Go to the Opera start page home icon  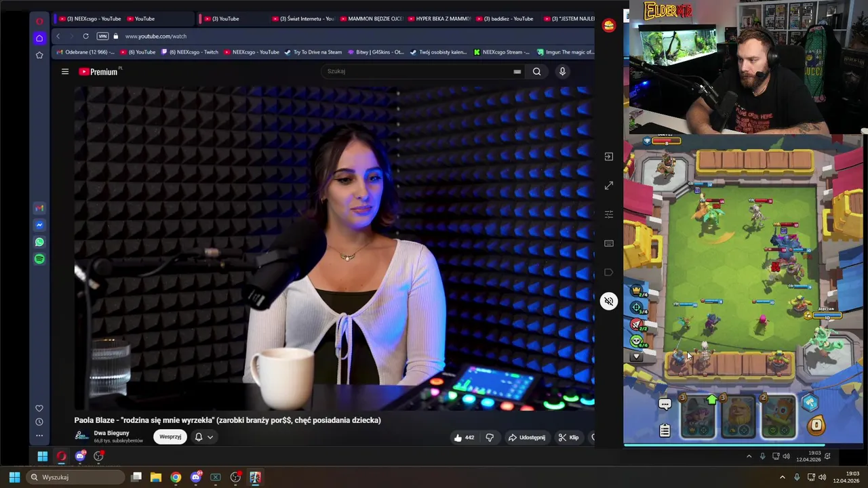point(39,38)
